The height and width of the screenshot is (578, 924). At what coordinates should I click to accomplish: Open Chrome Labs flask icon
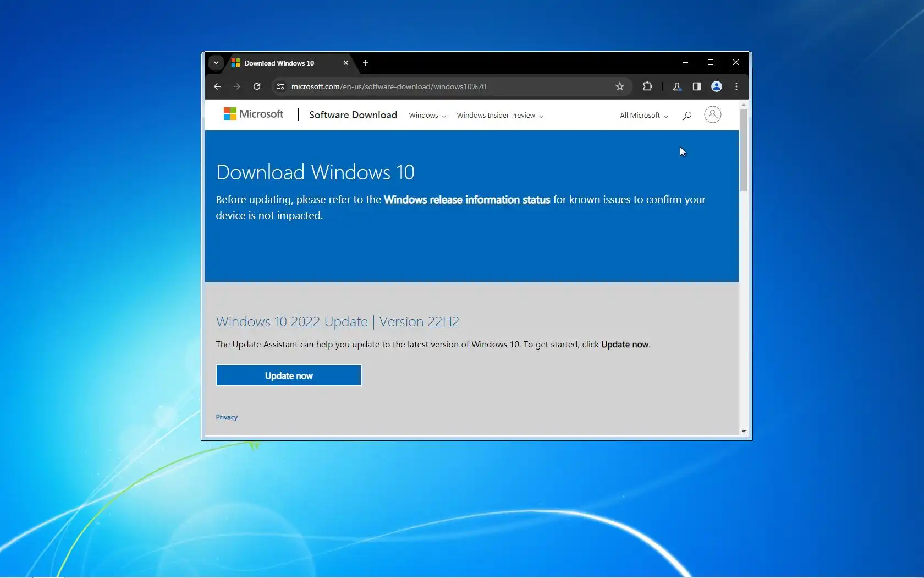click(x=677, y=86)
